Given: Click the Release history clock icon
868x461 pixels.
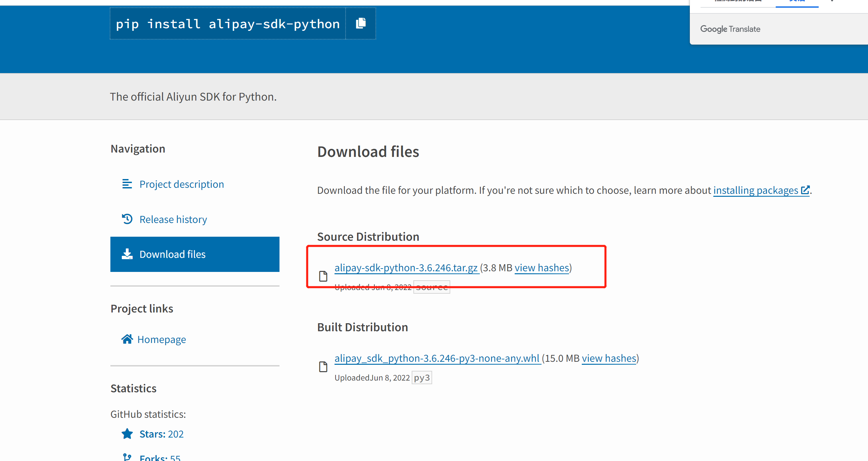Looking at the screenshot, I should pyautogui.click(x=127, y=219).
